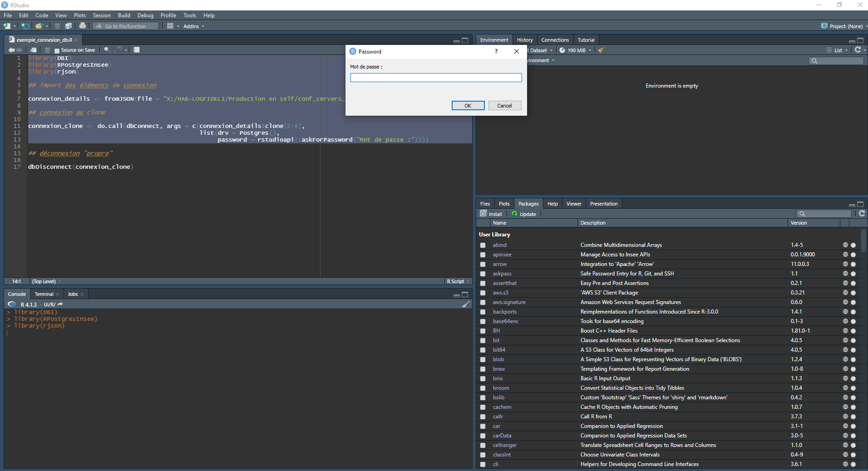Open the find/replace magnifier in editor toolbar

coord(107,50)
